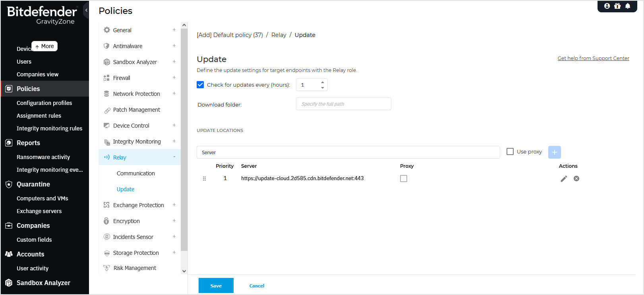Image resolution: width=644 pixels, height=295 pixels.
Task: Click the Antimalware shield icon
Action: (x=106, y=46)
